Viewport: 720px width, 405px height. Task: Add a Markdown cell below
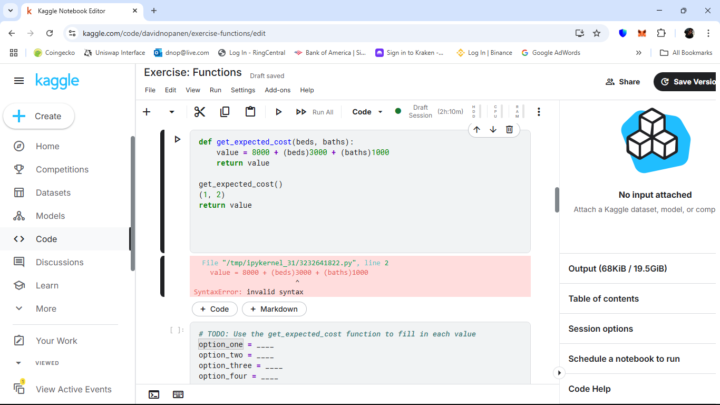273,309
